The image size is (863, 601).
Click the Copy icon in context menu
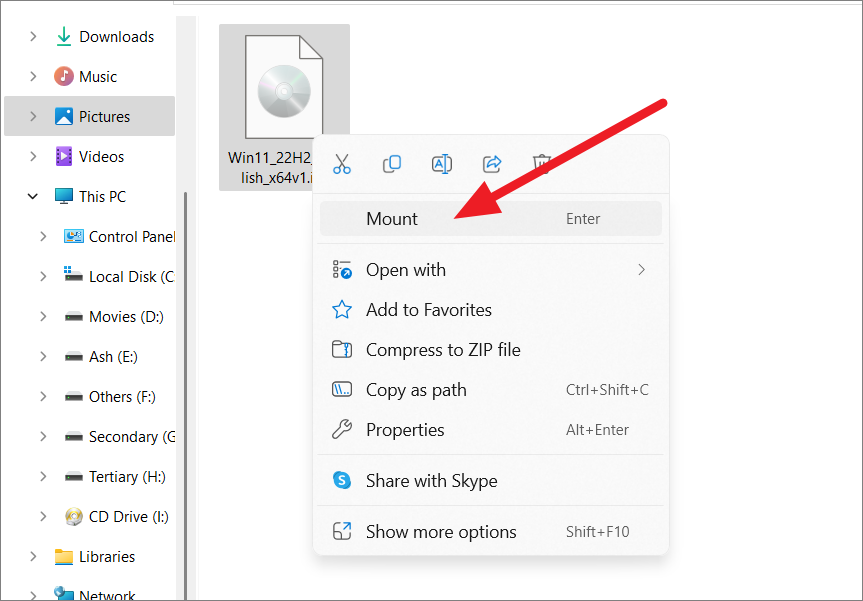(x=392, y=164)
